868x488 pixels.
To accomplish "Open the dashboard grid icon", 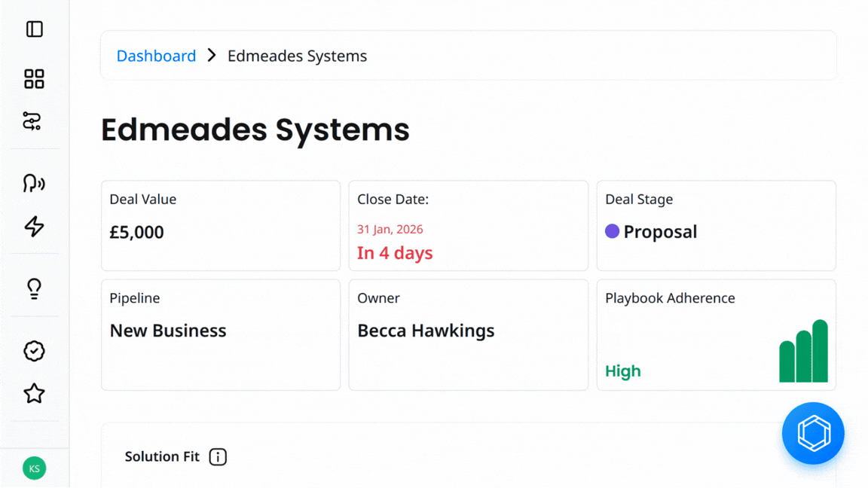I will tap(34, 78).
